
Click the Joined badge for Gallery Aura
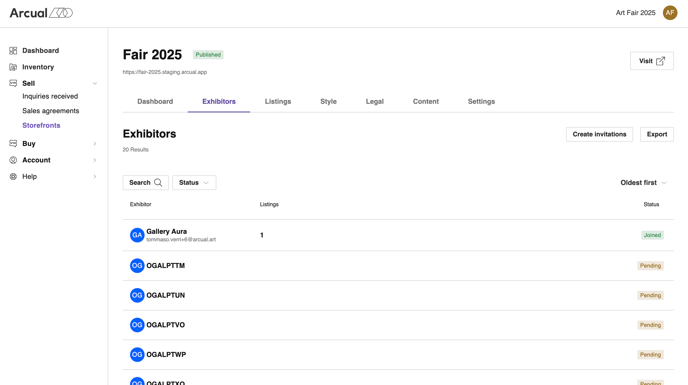[x=652, y=235]
